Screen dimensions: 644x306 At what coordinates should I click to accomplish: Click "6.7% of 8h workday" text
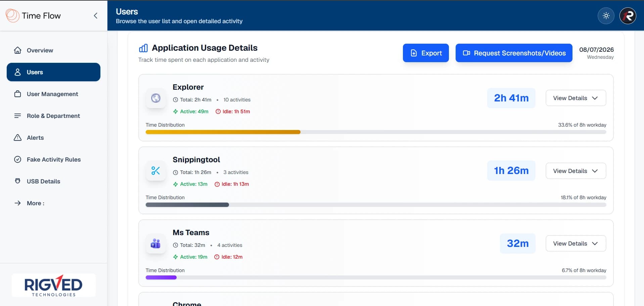pos(584,270)
